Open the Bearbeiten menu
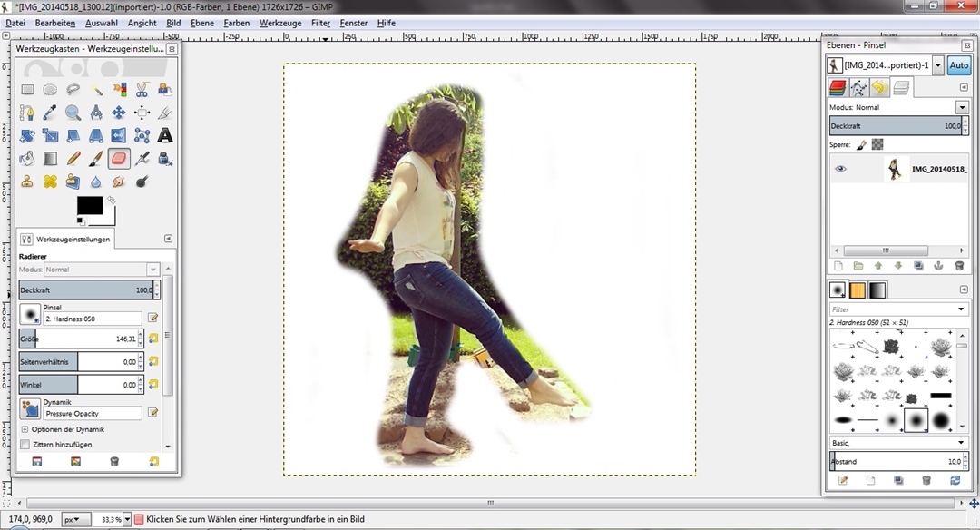The image size is (980, 530). coord(55,23)
